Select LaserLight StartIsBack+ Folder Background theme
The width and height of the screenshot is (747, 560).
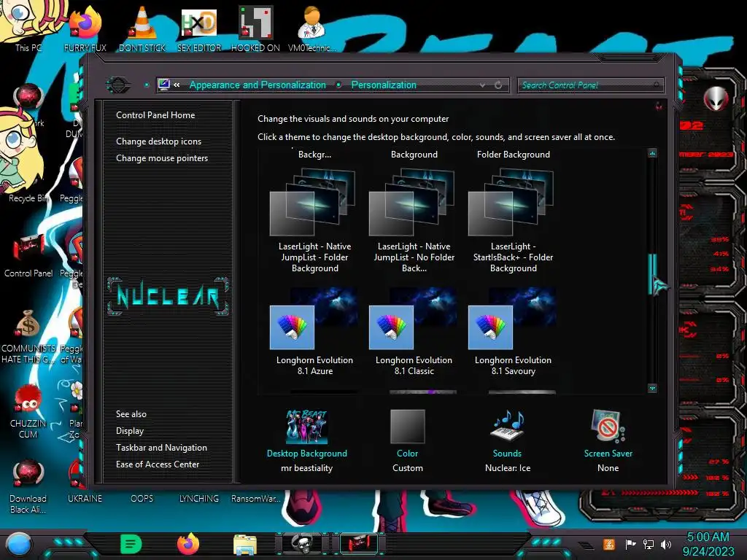point(513,220)
